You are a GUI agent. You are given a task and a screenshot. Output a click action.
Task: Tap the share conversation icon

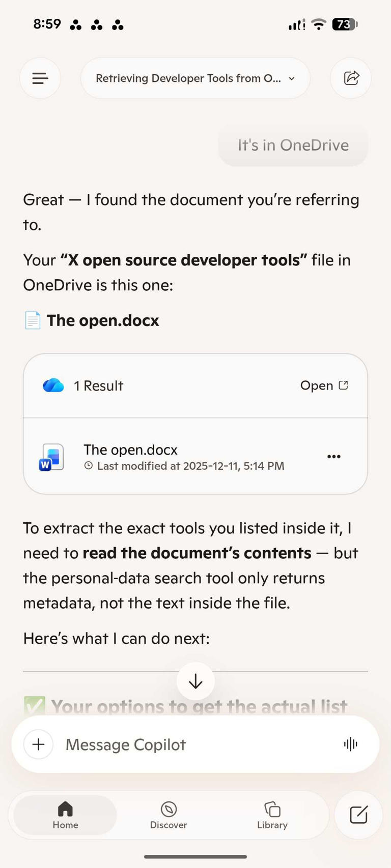point(351,78)
